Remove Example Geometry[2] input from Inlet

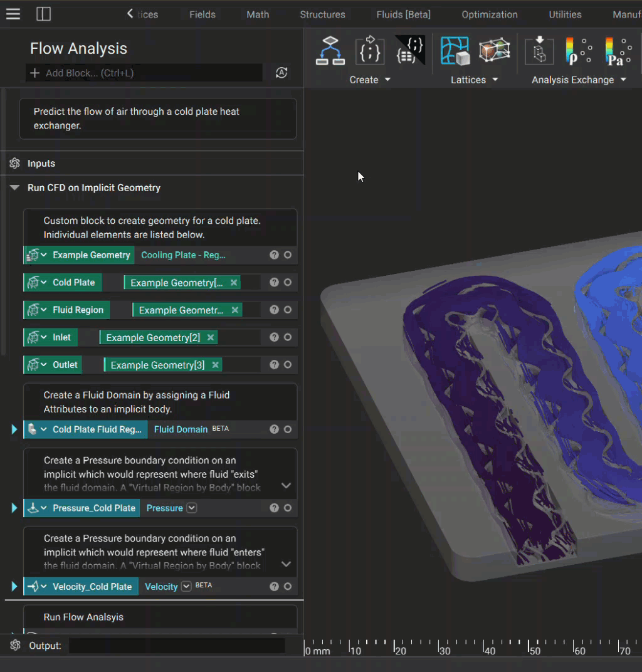(211, 338)
